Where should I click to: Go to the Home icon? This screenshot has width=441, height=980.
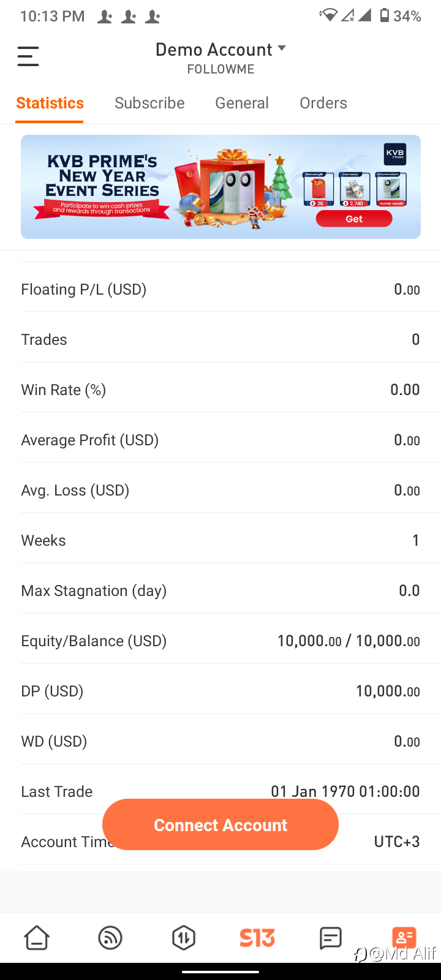coord(37,938)
